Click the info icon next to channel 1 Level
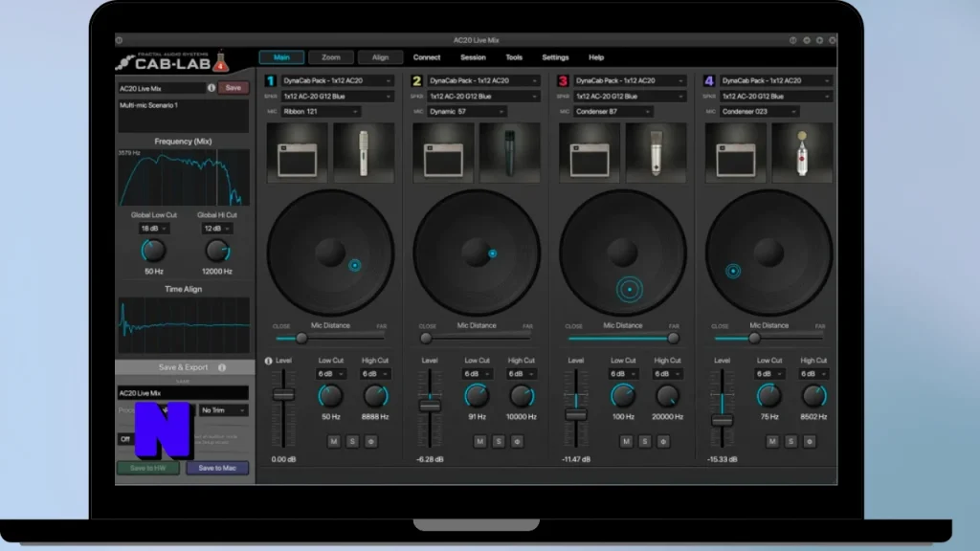Image resolution: width=980 pixels, height=551 pixels. [269, 361]
